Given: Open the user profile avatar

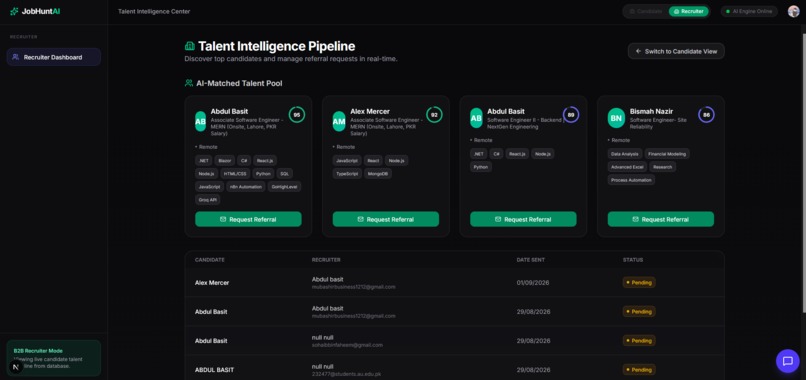Looking at the screenshot, I should click(793, 11).
